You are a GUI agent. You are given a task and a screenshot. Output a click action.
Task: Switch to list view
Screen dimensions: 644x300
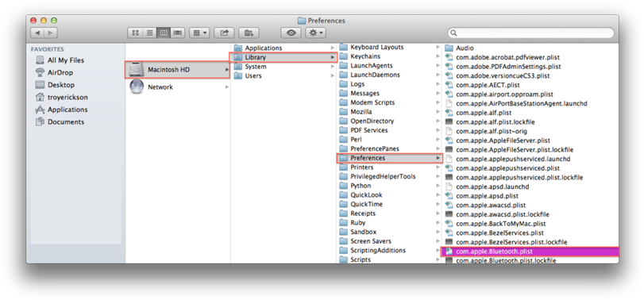(x=149, y=33)
